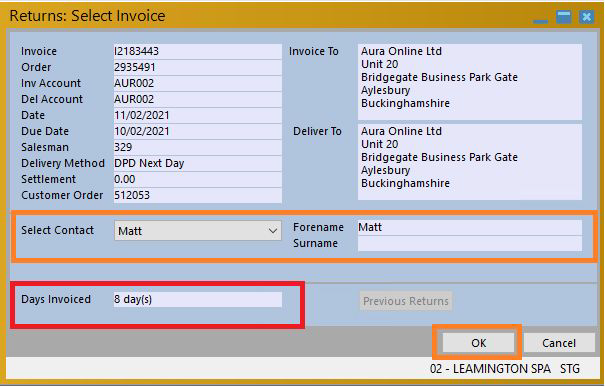Click the empty Surname field
605x387 pixels.
(470, 243)
